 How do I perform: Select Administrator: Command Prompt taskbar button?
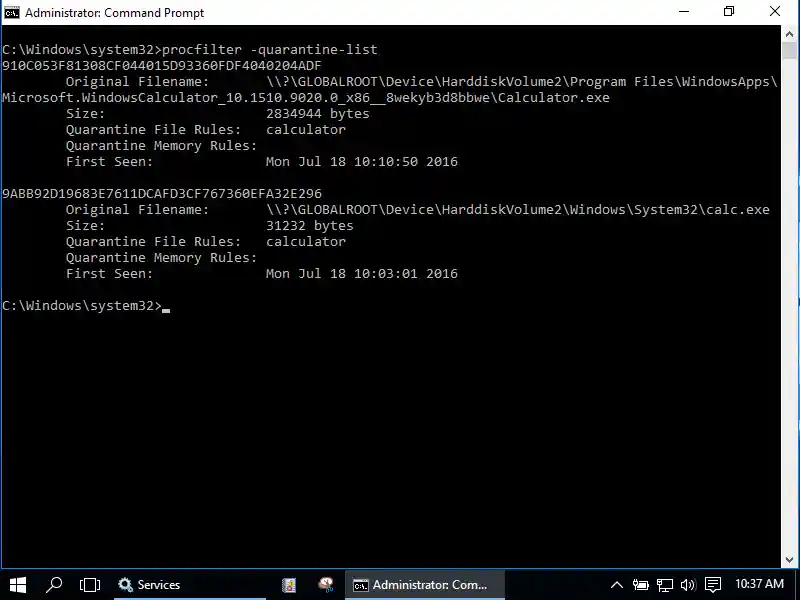point(424,585)
